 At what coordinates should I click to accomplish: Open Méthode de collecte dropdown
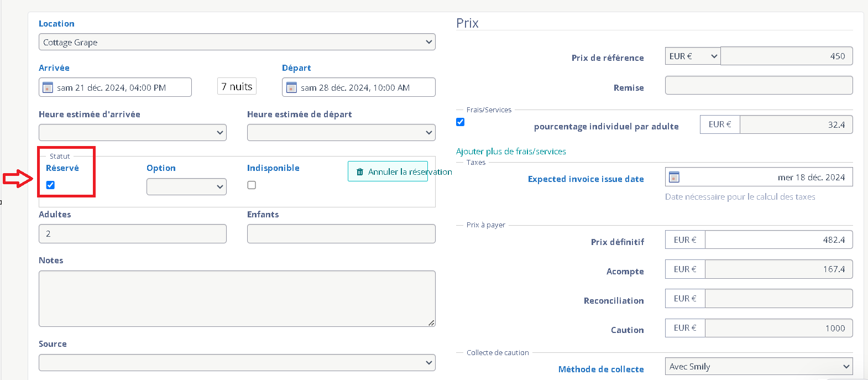tap(759, 366)
